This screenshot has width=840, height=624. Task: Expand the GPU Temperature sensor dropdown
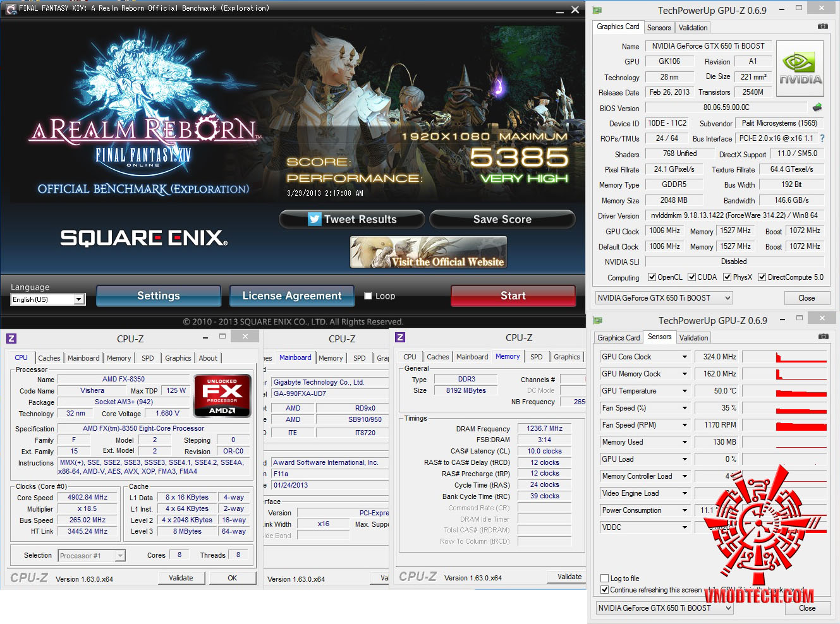pyautogui.click(x=685, y=391)
